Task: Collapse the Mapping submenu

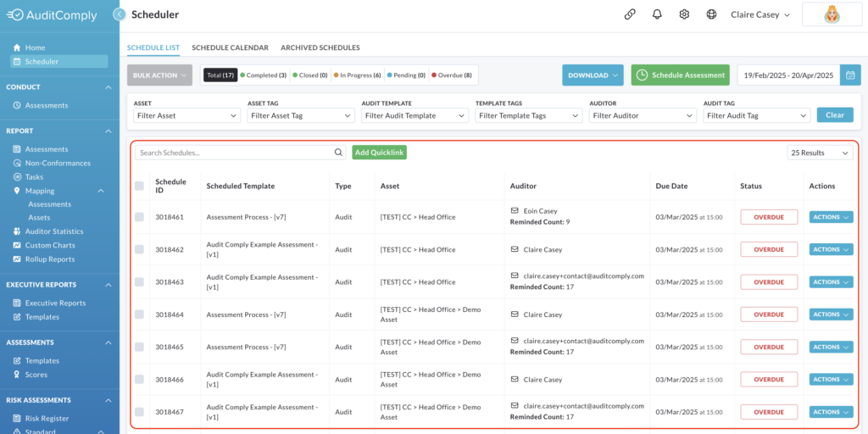Action: (101, 191)
